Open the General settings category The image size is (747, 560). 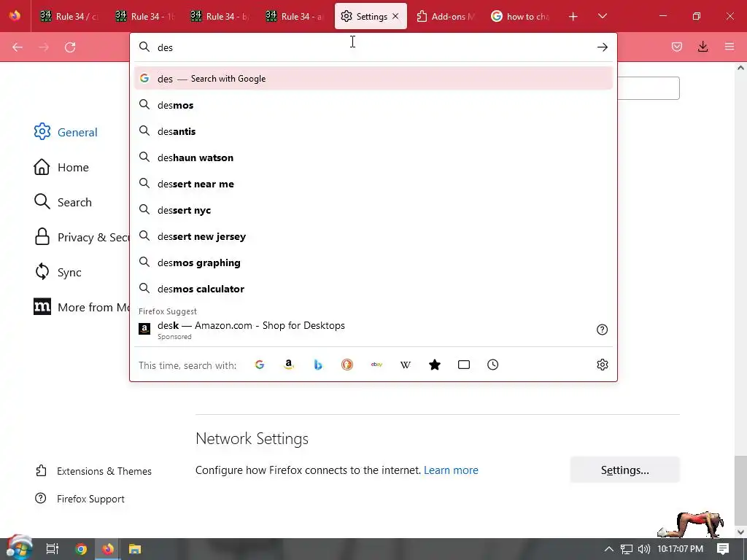pyautogui.click(x=66, y=132)
